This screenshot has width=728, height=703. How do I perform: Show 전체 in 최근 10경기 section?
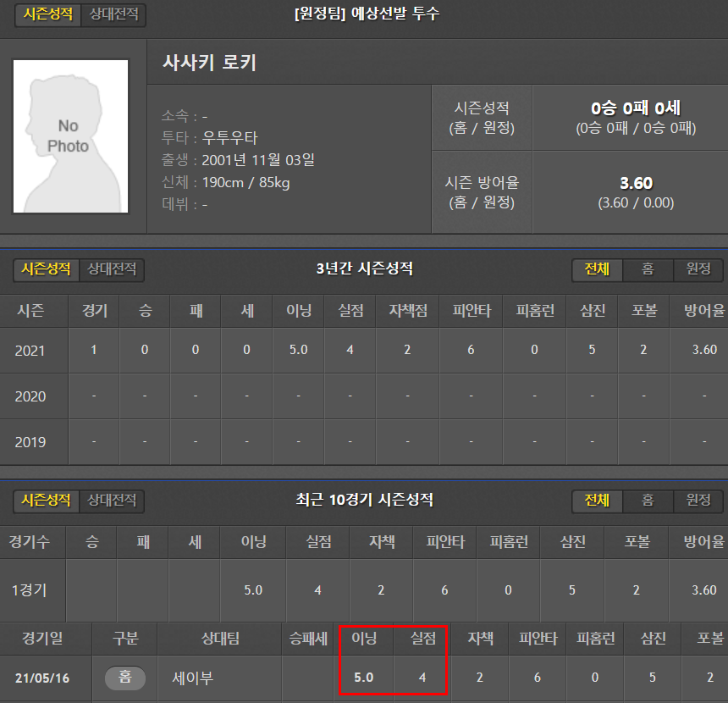coord(597,501)
